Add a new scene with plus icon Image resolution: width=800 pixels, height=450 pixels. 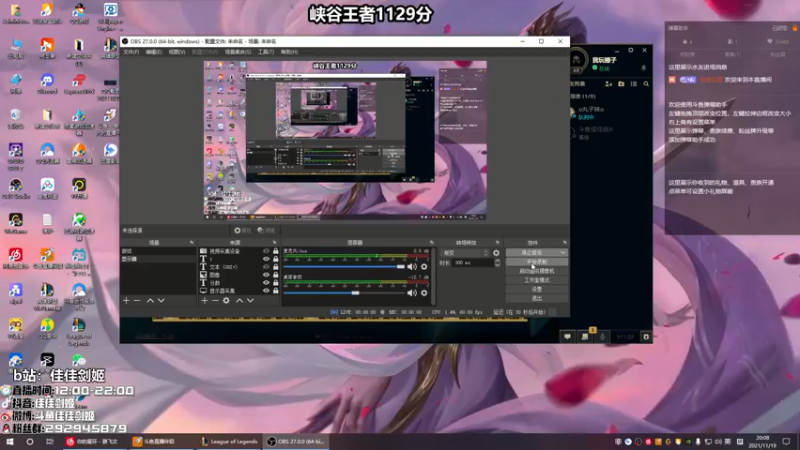(x=126, y=301)
